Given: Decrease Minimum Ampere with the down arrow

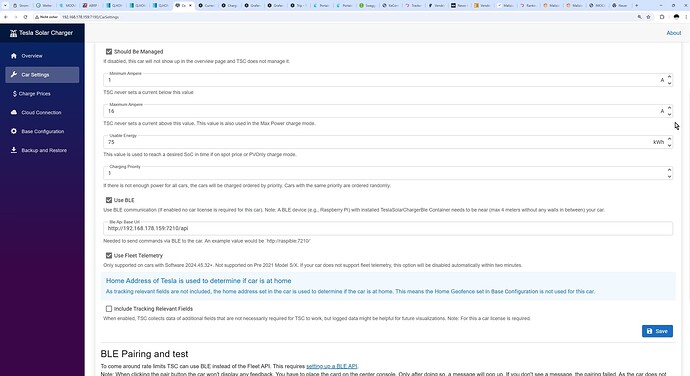Looking at the screenshot, I should (669, 83).
